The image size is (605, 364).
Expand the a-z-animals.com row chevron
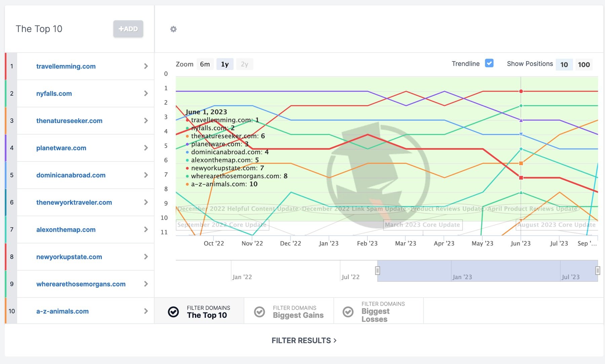tap(146, 311)
